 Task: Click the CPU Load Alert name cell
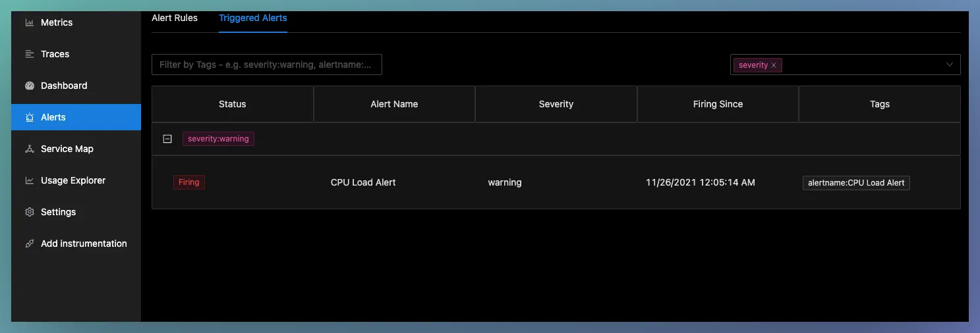(x=363, y=182)
